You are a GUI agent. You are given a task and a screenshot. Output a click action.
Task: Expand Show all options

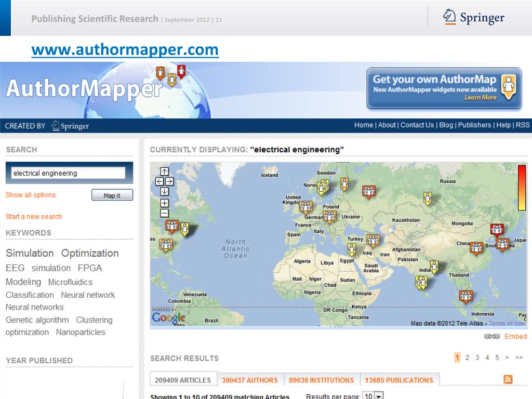point(31,195)
